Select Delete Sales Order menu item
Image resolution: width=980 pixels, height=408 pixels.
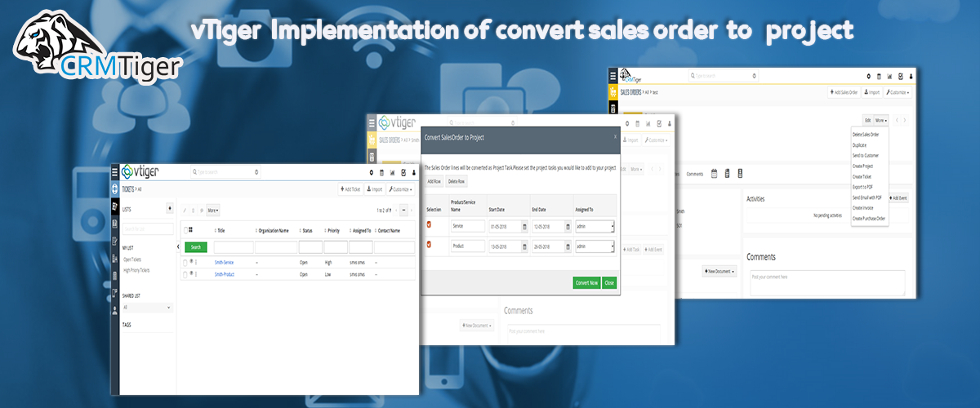pyautogui.click(x=866, y=135)
